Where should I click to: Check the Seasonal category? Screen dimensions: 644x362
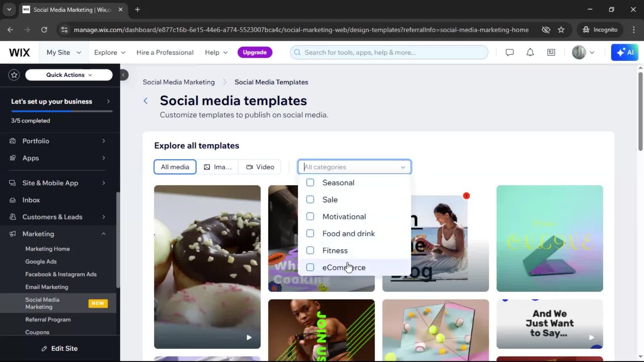click(310, 183)
